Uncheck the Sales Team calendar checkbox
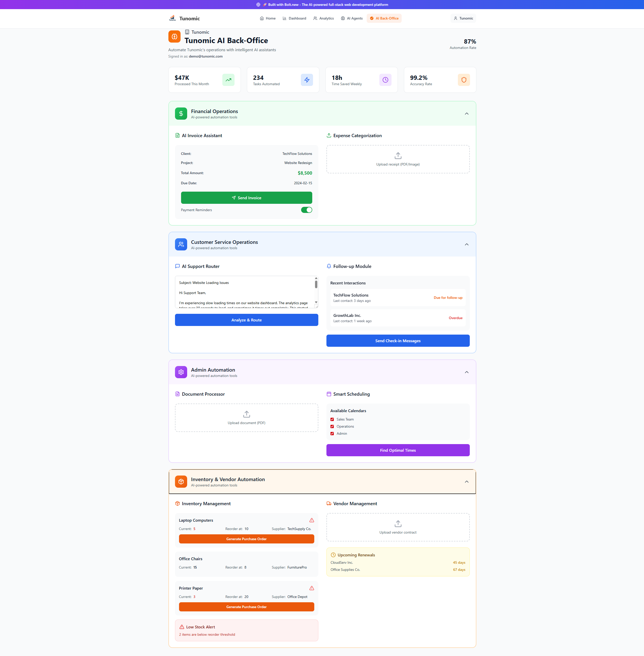 332,420
